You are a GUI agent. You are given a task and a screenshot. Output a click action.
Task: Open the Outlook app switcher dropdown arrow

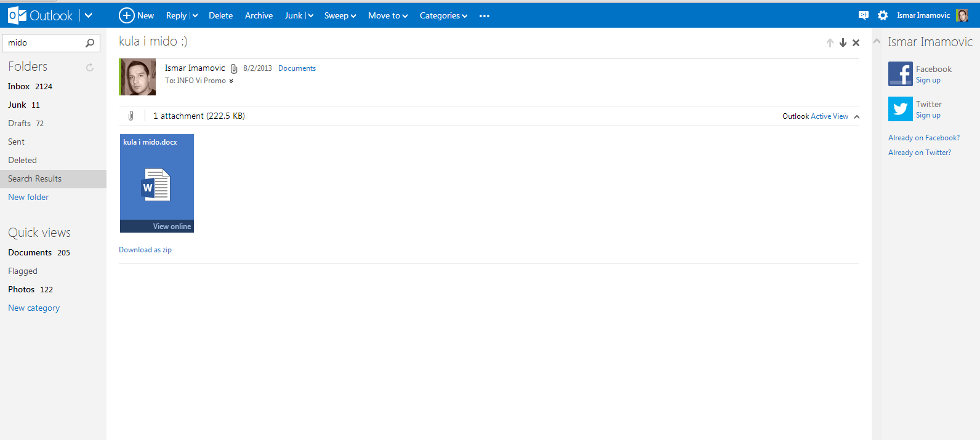(88, 15)
